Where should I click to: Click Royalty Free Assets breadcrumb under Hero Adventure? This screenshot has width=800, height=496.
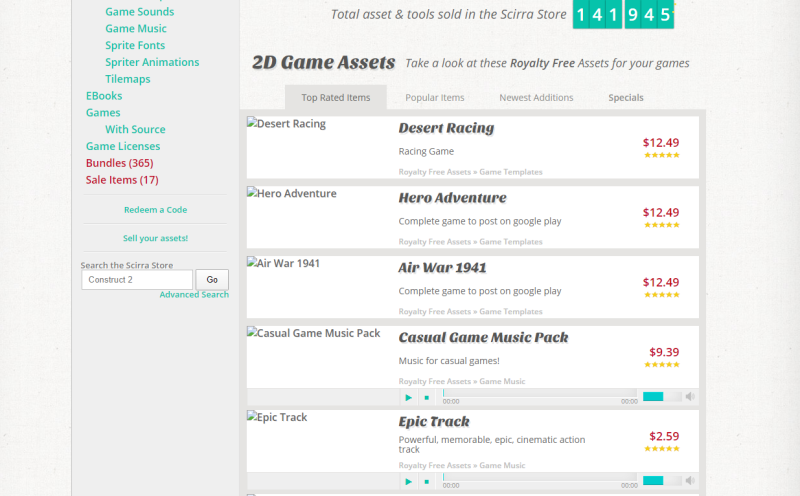click(435, 242)
